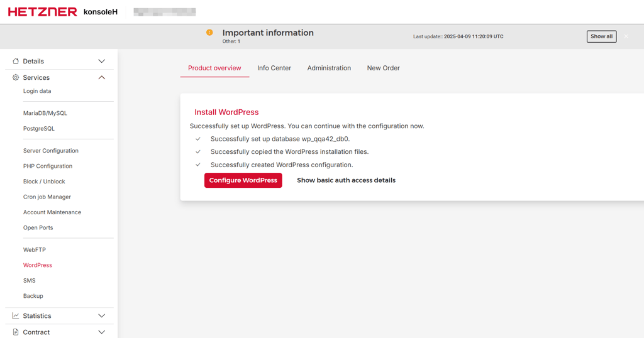
Task: Click the Statistics menu label
Action: tap(37, 316)
